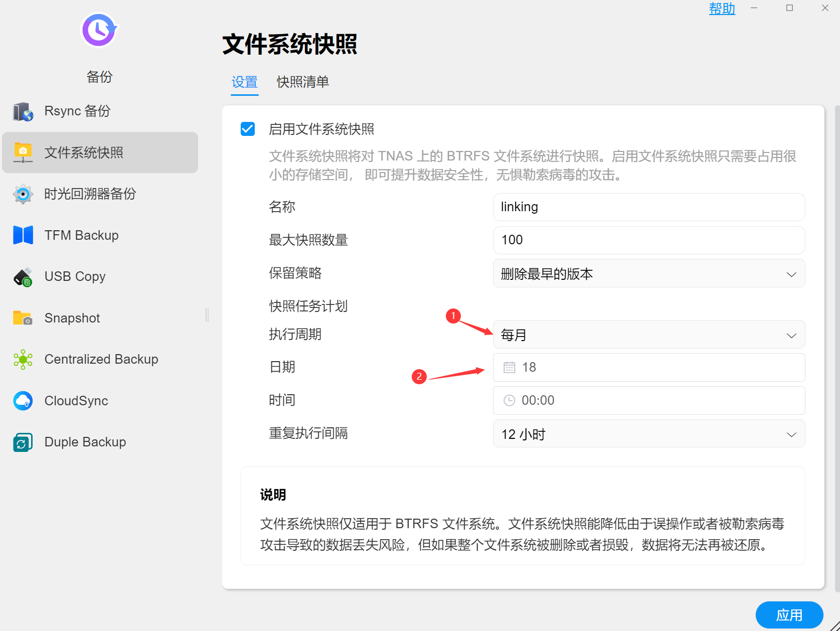Switch to the 快照清单 tab

[x=302, y=82]
